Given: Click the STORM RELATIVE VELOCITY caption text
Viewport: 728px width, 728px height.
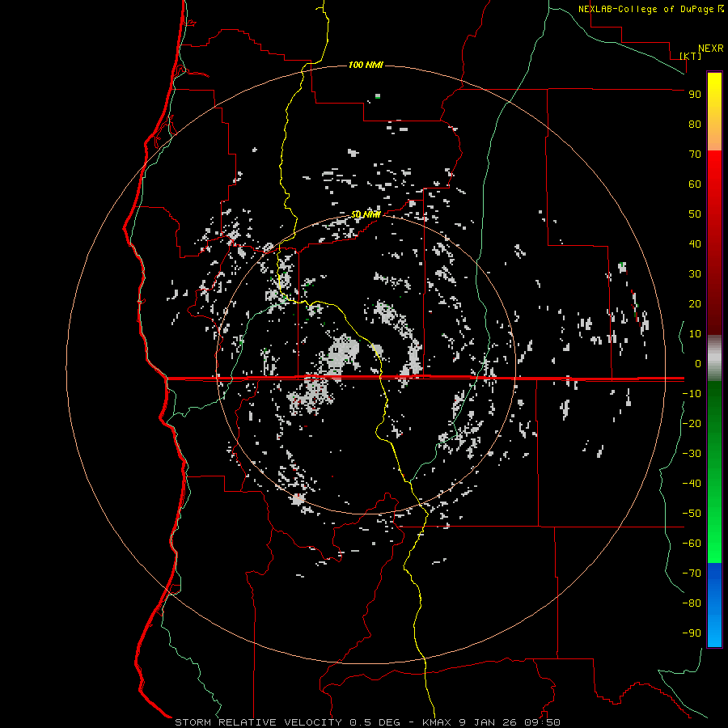Looking at the screenshot, I should [x=258, y=722].
